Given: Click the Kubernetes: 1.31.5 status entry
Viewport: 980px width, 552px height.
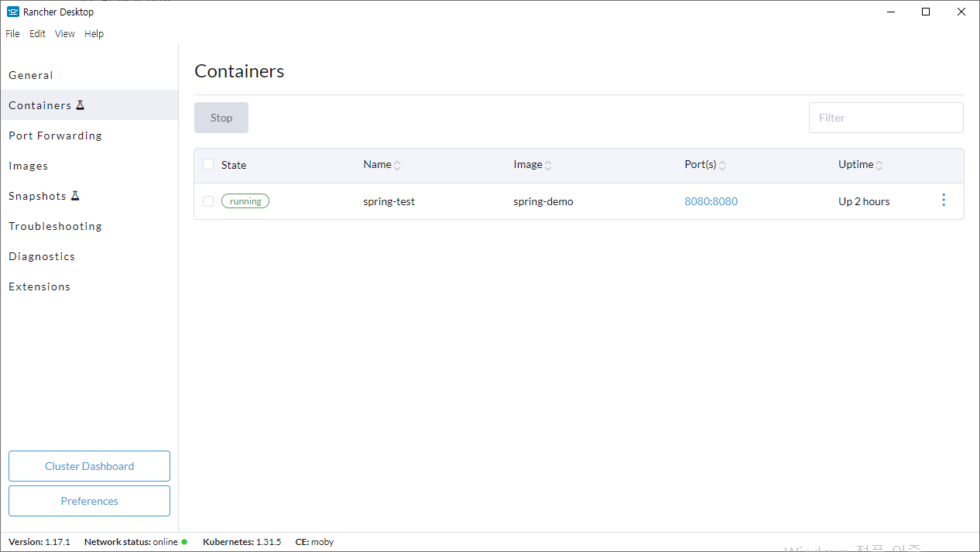Looking at the screenshot, I should (x=242, y=542).
